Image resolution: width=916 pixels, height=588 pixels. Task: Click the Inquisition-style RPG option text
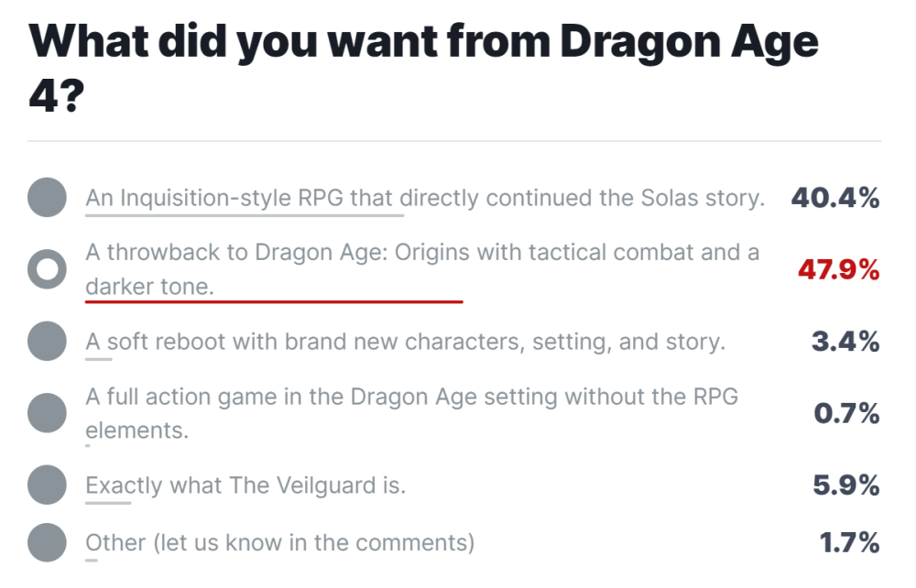[x=425, y=198]
